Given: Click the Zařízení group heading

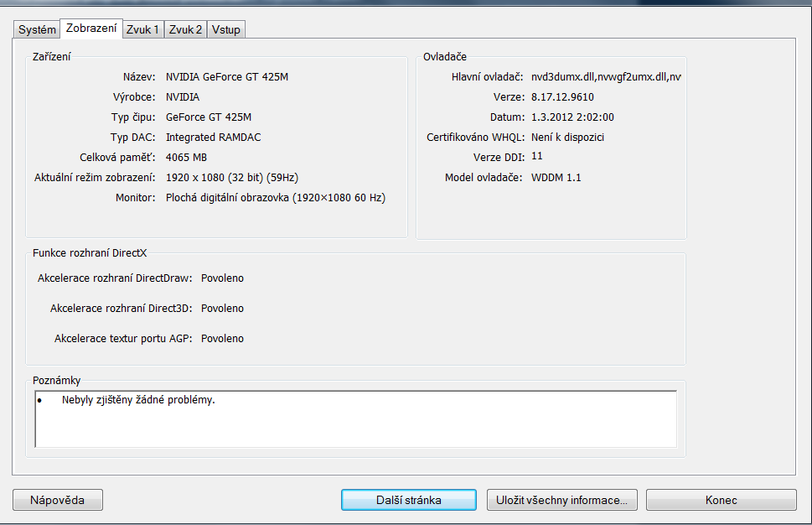Looking at the screenshot, I should coord(51,57).
